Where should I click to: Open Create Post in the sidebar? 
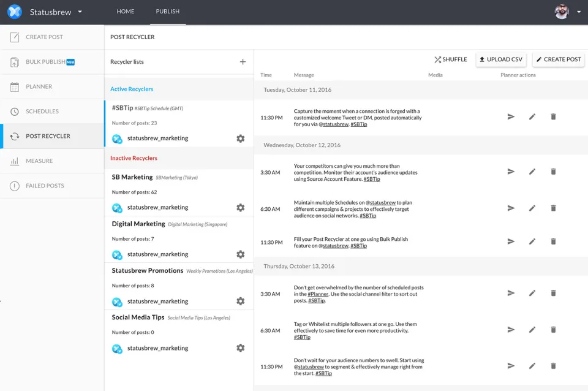(x=52, y=37)
